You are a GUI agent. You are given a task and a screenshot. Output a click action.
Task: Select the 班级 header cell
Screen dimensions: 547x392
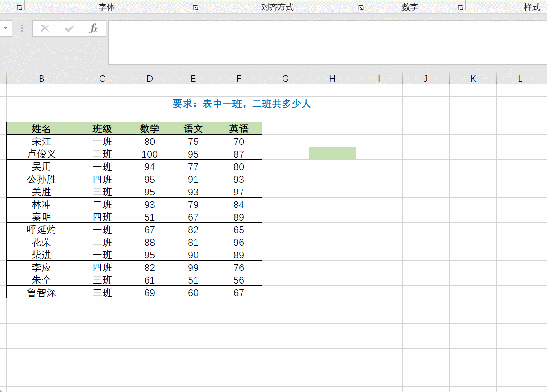pyautogui.click(x=102, y=128)
